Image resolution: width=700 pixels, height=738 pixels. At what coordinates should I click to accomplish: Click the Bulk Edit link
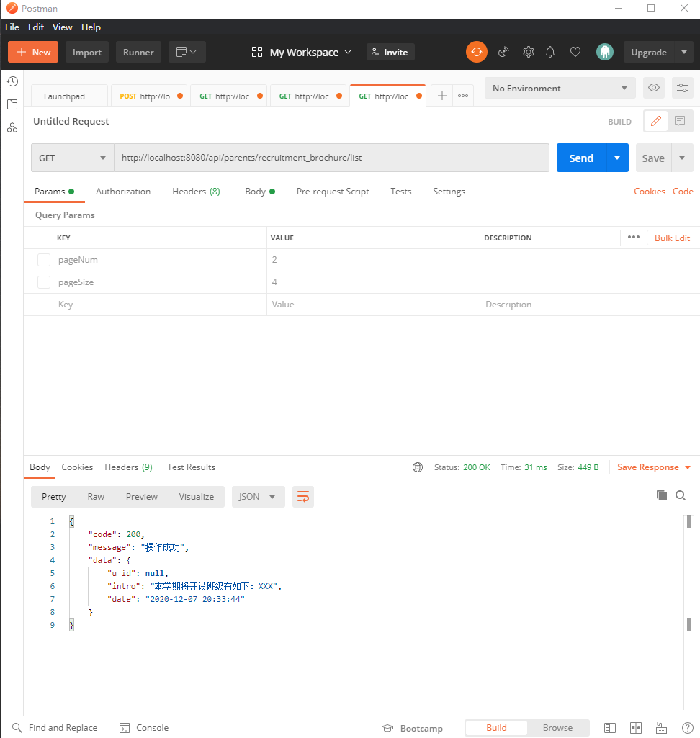672,238
